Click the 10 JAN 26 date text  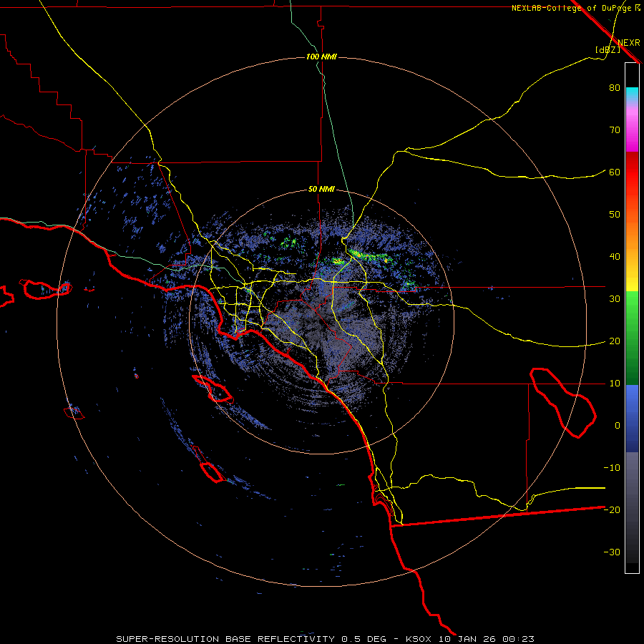click(469, 639)
